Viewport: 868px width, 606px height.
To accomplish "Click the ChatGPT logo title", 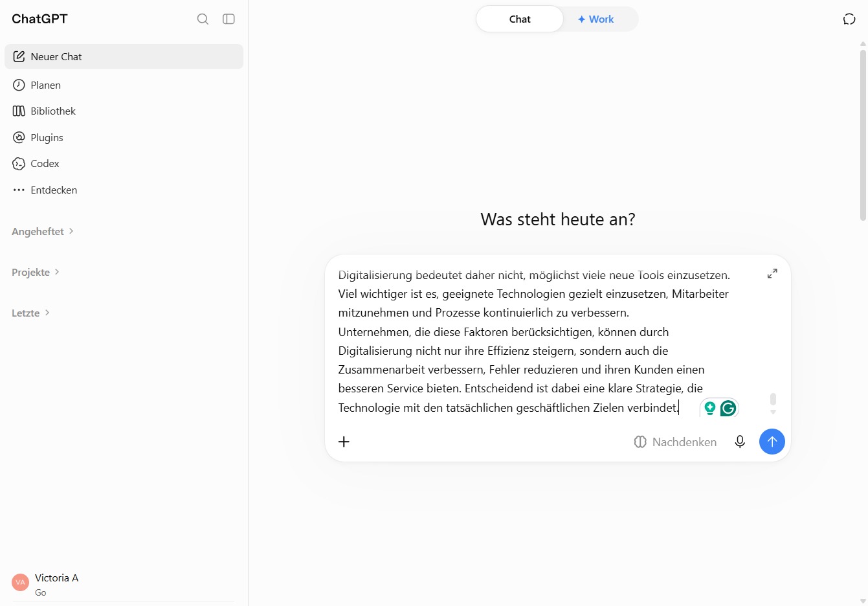I will click(x=39, y=19).
